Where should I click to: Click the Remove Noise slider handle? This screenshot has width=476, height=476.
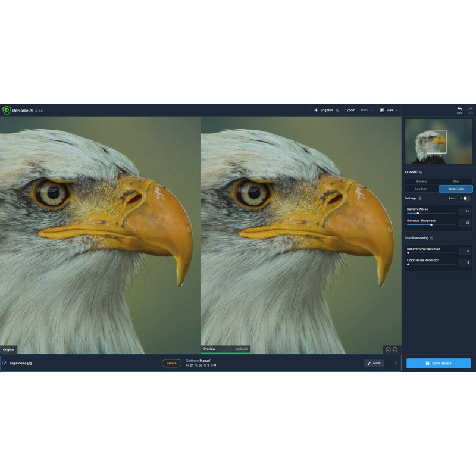418,213
